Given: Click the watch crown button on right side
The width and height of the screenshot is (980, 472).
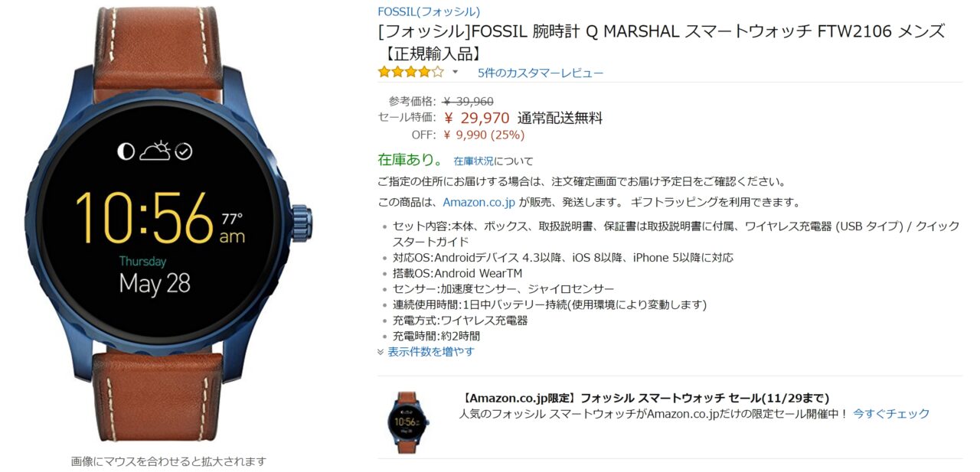Looking at the screenshot, I should click(x=300, y=221).
